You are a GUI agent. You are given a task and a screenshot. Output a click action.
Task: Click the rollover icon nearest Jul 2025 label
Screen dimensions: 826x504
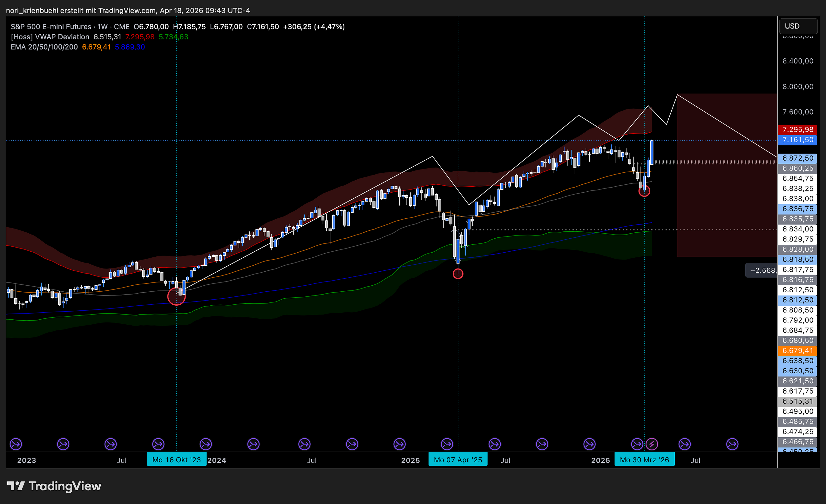tap(494, 444)
